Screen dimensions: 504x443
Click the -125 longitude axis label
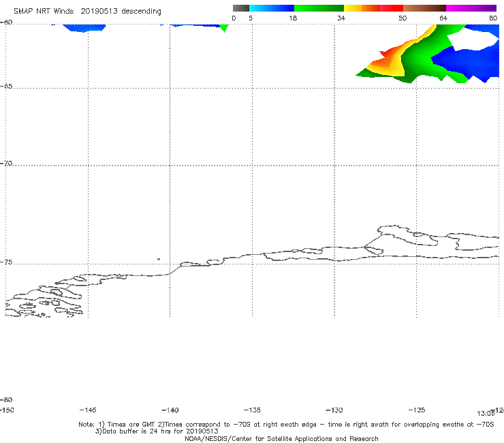[x=417, y=410]
